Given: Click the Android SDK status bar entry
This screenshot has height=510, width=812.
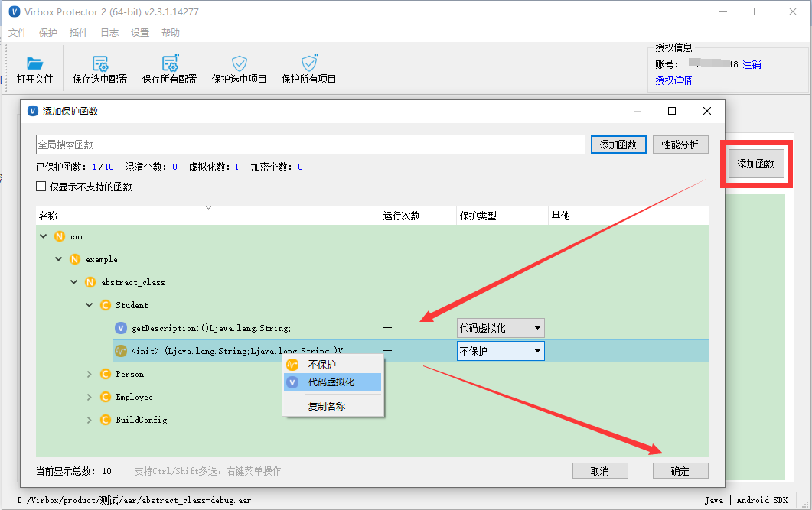Looking at the screenshot, I should pyautogui.click(x=762, y=500).
